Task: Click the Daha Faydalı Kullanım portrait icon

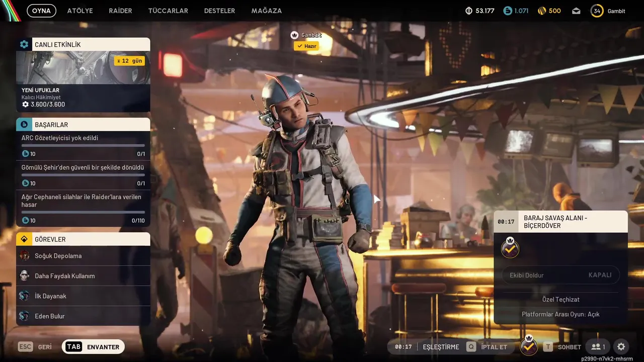Action: tap(24, 276)
